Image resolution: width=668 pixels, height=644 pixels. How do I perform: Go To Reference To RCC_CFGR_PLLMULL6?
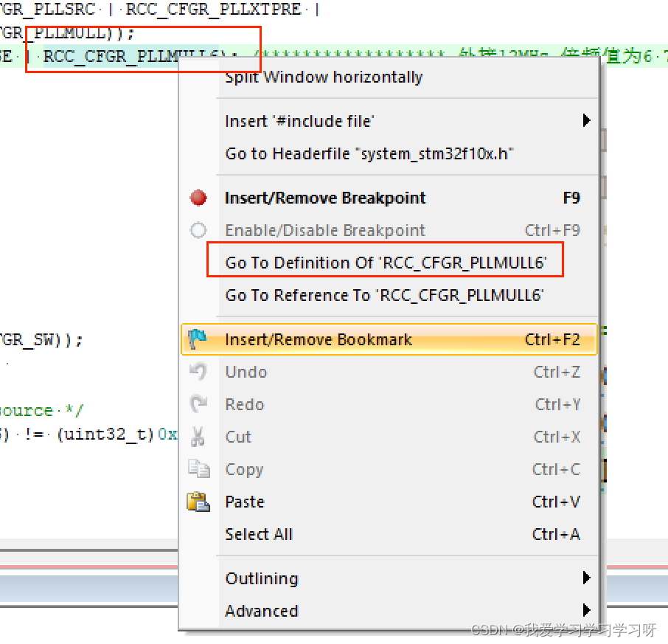pos(389,295)
